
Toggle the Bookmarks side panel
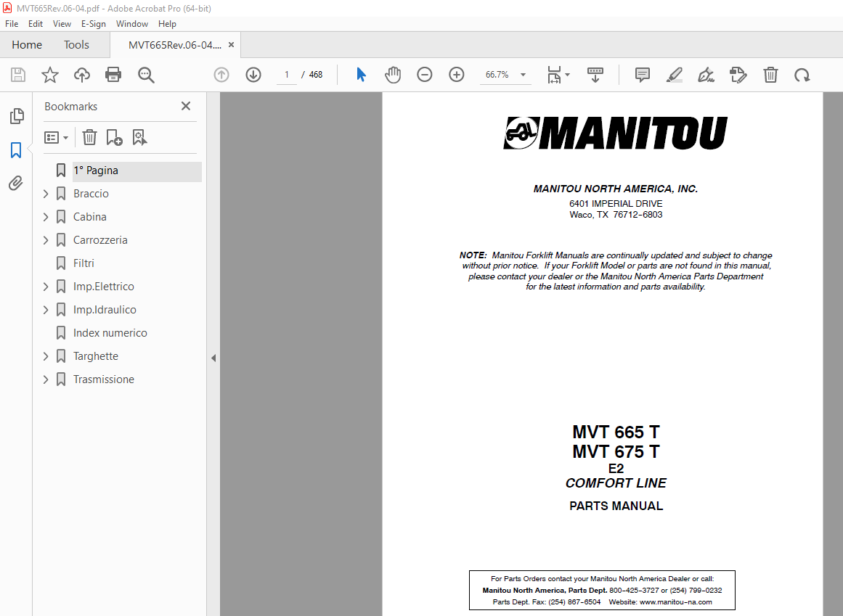[16, 150]
